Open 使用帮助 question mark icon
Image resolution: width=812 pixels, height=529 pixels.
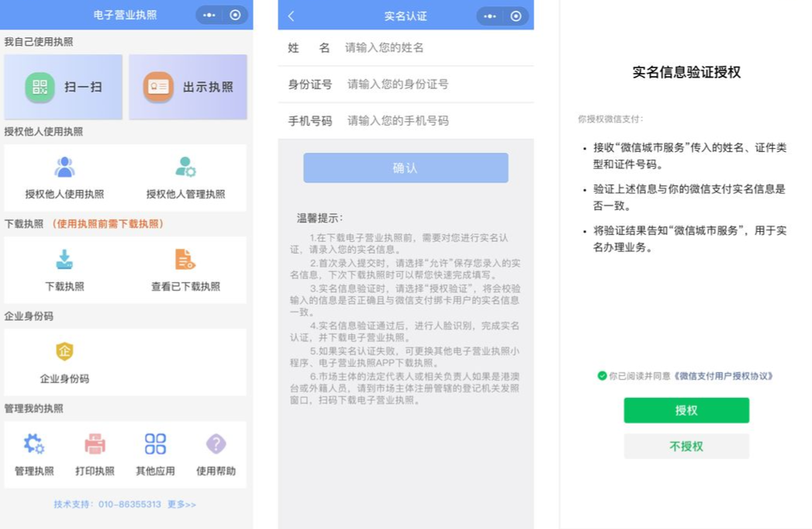tap(216, 444)
